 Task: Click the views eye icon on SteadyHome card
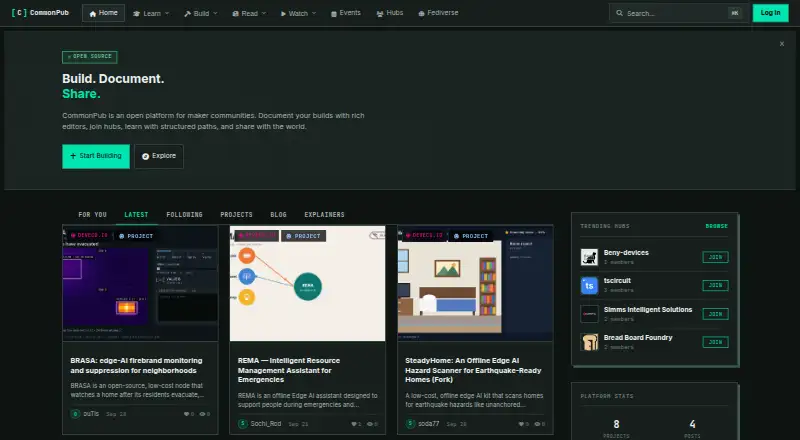pyautogui.click(x=537, y=424)
